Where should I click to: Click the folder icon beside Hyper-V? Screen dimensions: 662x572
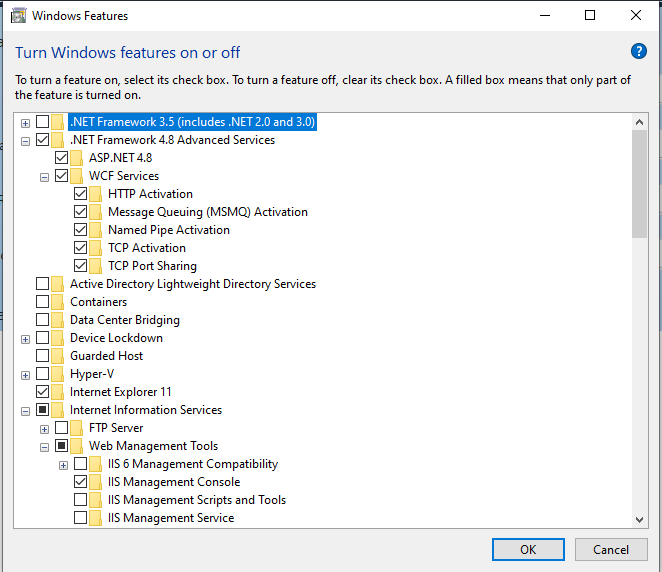(x=58, y=374)
